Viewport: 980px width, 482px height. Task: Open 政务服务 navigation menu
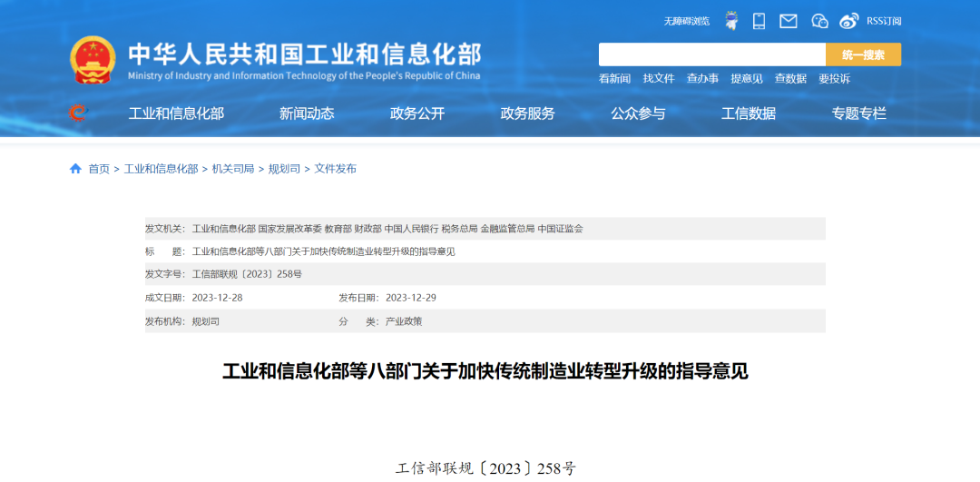527,113
